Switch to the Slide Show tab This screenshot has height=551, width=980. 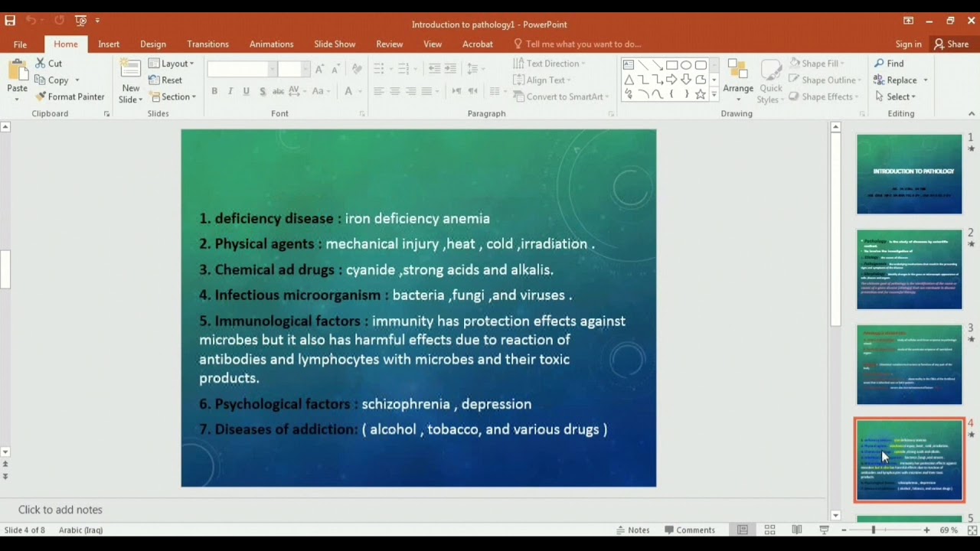click(335, 44)
